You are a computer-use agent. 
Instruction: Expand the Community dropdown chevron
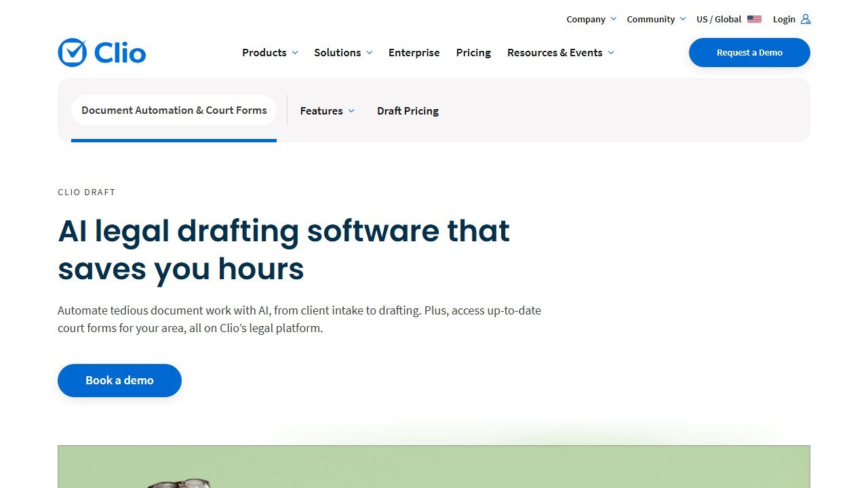683,19
